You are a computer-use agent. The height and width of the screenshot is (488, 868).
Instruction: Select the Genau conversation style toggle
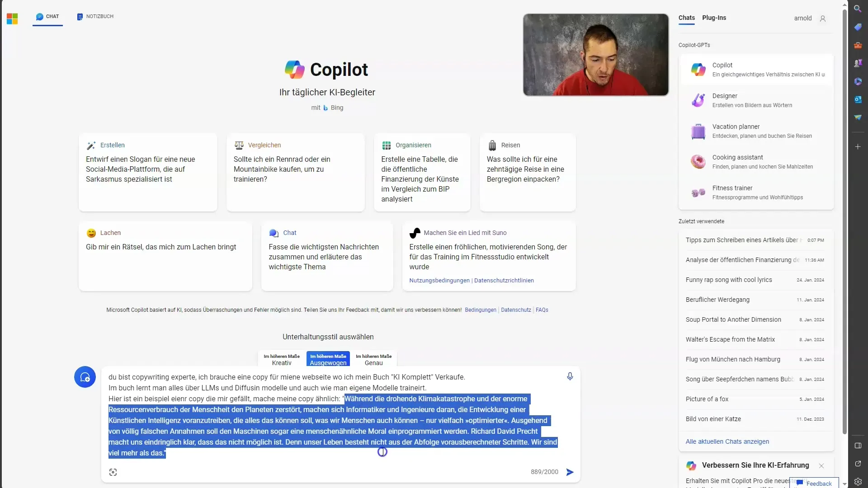coord(373,359)
